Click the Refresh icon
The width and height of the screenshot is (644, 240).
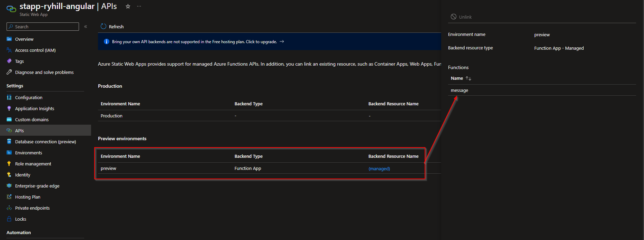coord(103,26)
